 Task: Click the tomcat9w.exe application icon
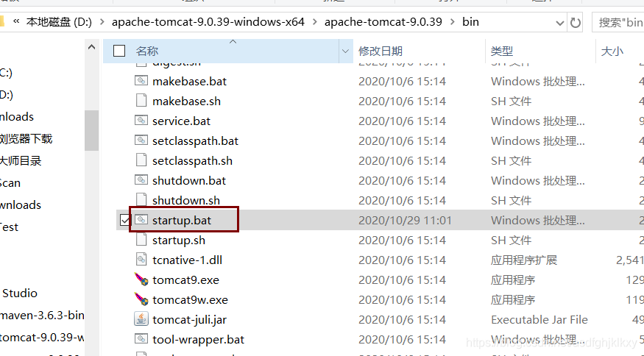tap(141, 299)
